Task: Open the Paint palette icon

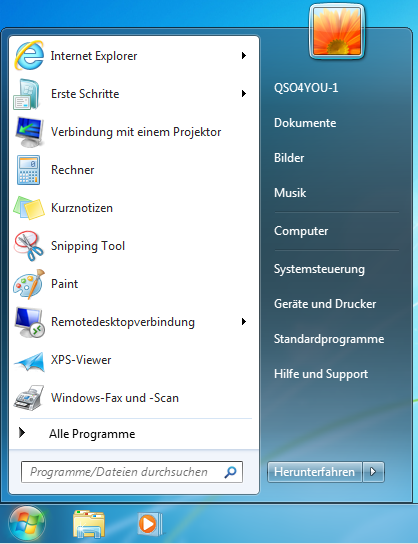Action: pyautogui.click(x=29, y=283)
